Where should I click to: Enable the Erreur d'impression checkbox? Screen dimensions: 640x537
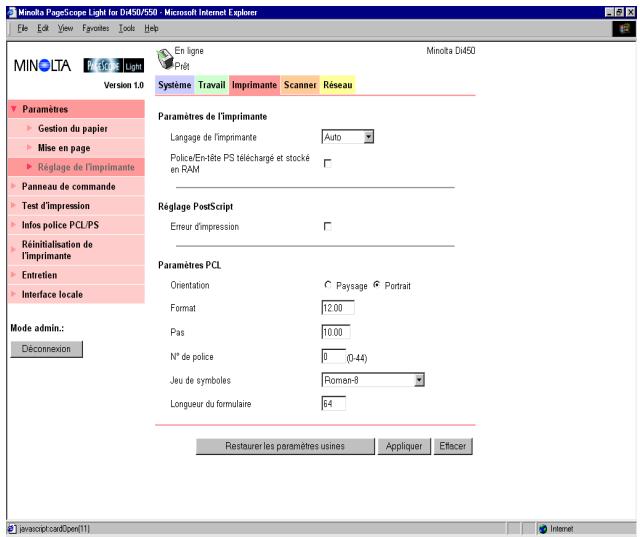327,226
